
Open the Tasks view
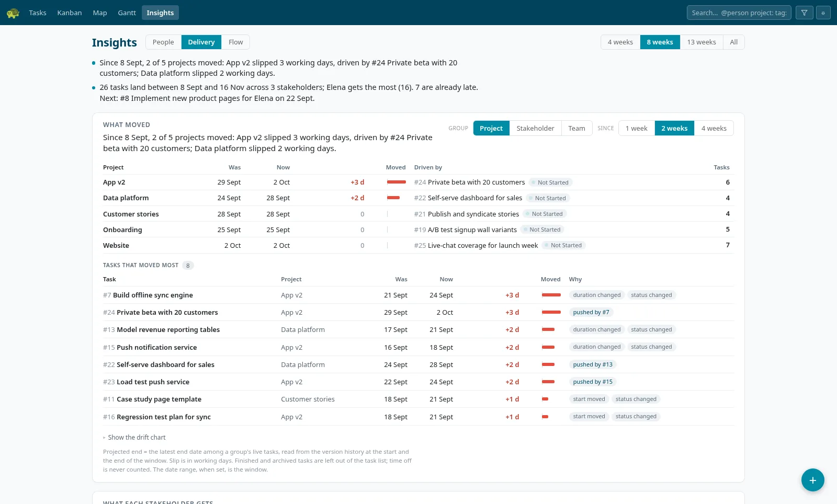click(x=38, y=13)
